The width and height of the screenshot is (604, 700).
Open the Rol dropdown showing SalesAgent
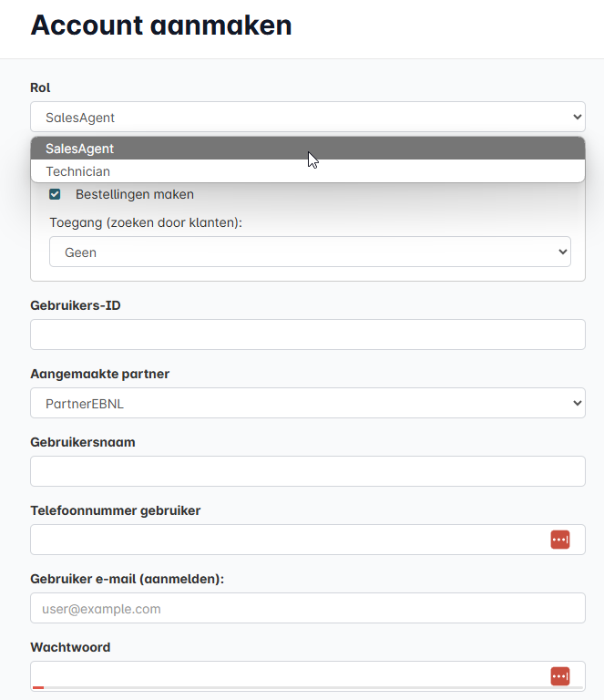pos(307,117)
